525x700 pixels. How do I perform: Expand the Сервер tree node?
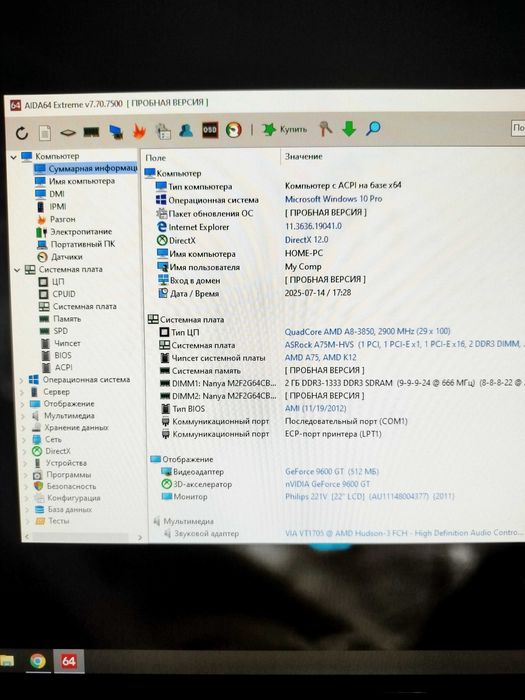coord(21,392)
